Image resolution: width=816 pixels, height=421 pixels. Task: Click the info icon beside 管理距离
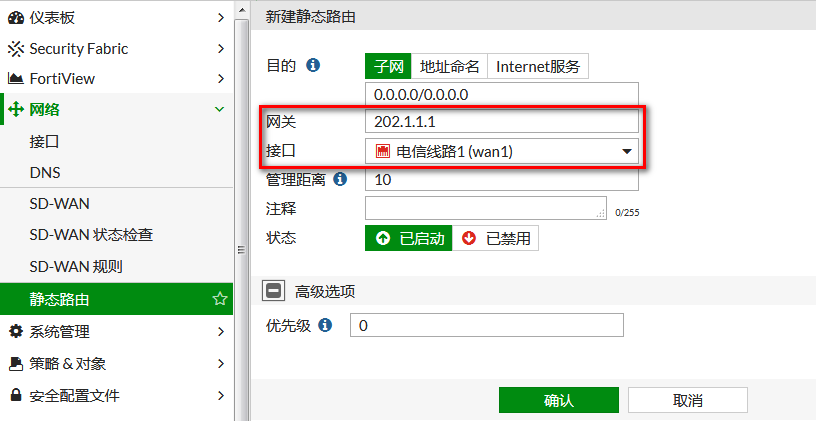click(340, 180)
